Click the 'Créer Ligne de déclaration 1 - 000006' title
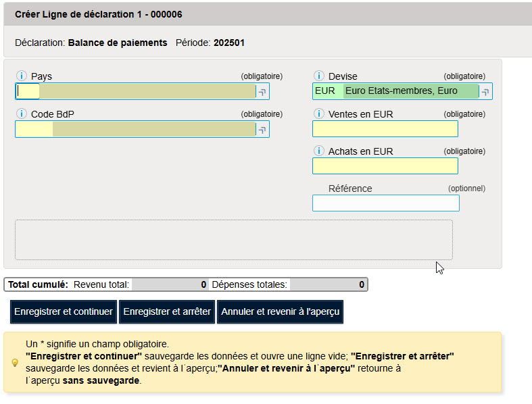The width and height of the screenshot is (532, 404). [99, 14]
